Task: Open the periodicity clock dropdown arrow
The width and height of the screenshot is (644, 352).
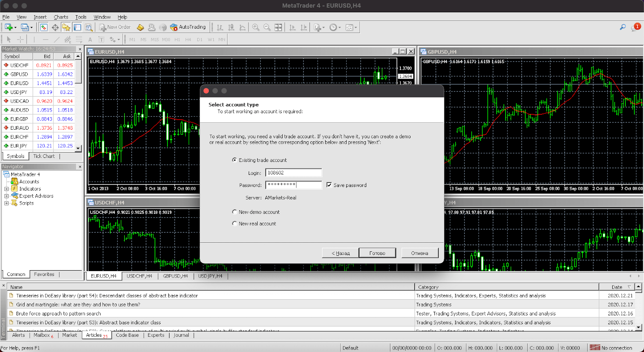Action: [x=340, y=27]
